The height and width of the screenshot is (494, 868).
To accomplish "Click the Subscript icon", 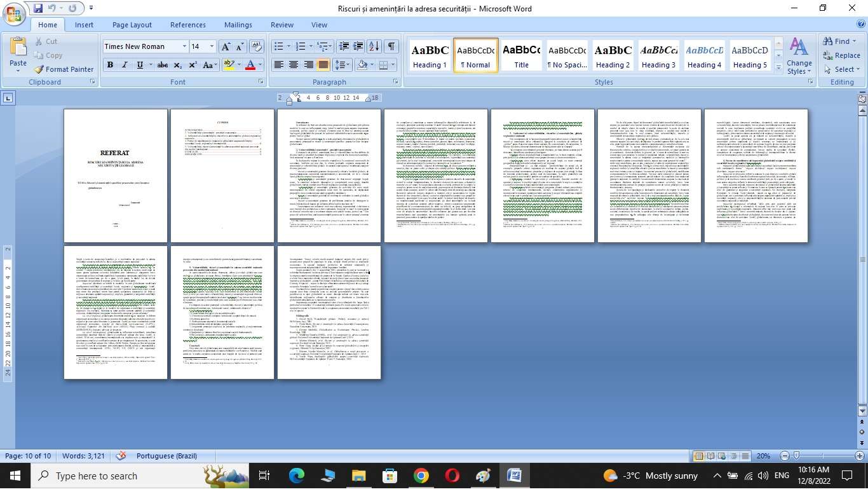I will pyautogui.click(x=177, y=65).
